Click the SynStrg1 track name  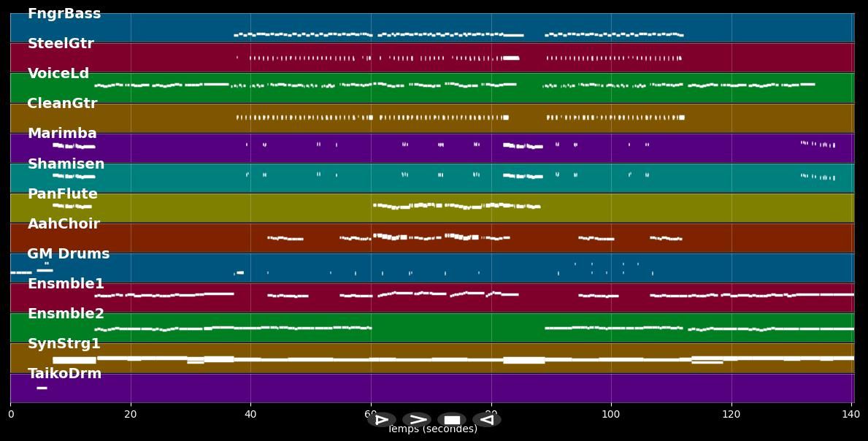click(64, 344)
